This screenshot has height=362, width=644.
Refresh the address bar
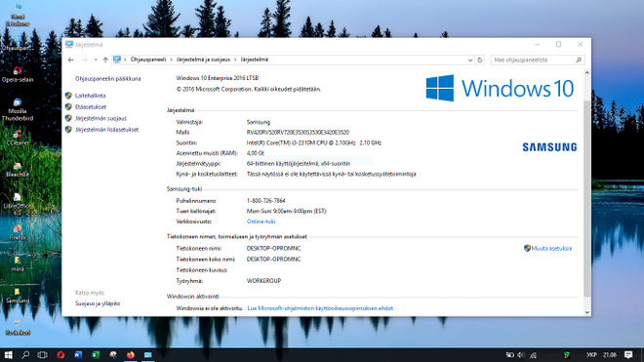[x=479, y=60]
